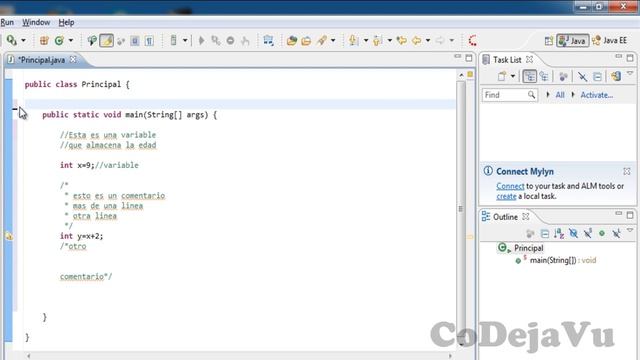Toggle Hide Completed Tasks in Task List
This screenshot has width=640, height=360.
click(x=582, y=76)
